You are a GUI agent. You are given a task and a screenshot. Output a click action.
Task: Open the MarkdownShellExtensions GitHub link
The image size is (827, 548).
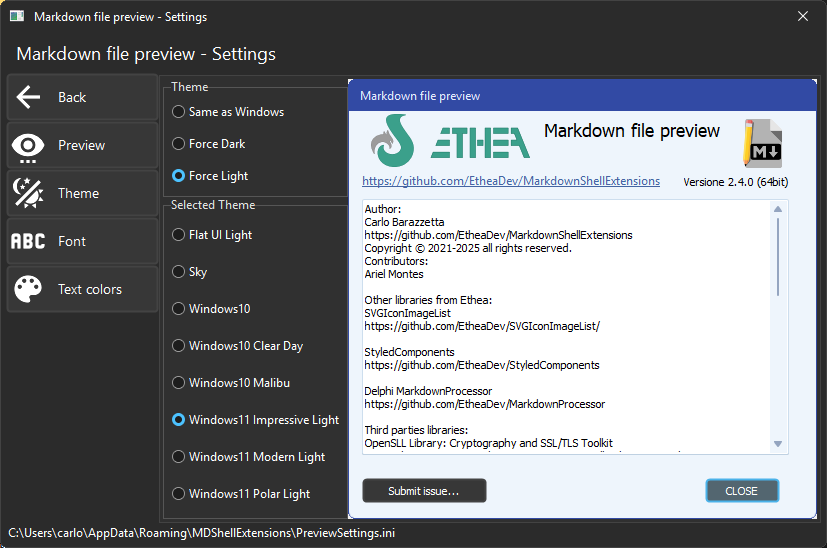point(511,181)
